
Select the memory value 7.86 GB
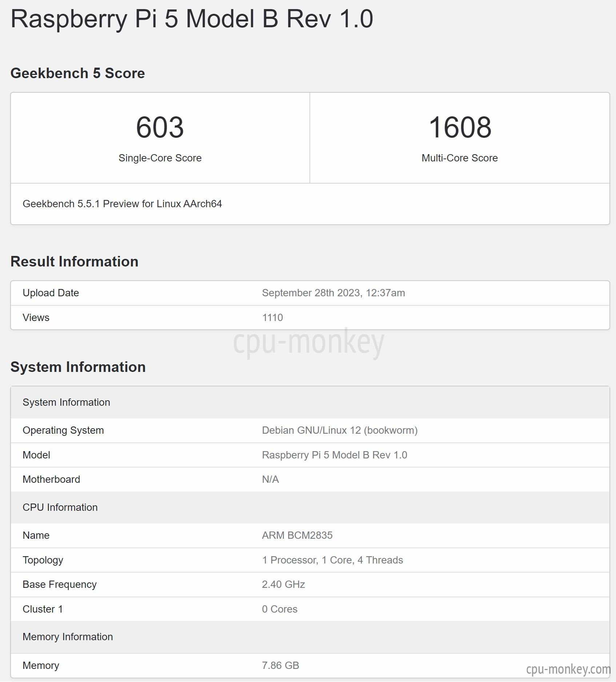click(280, 666)
